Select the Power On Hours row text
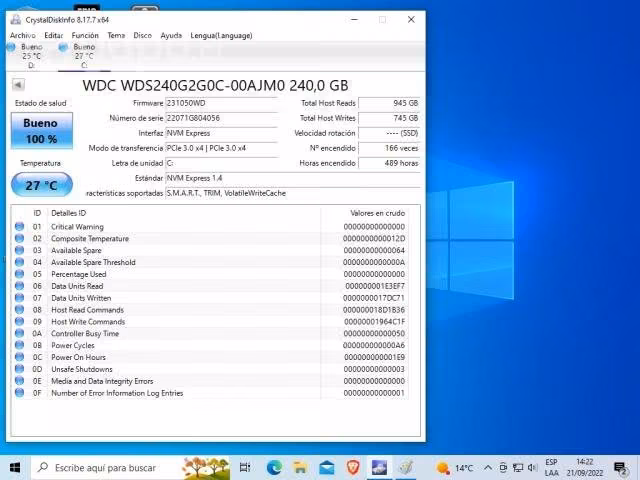Screen dimensions: 640x480 [x=78, y=357]
